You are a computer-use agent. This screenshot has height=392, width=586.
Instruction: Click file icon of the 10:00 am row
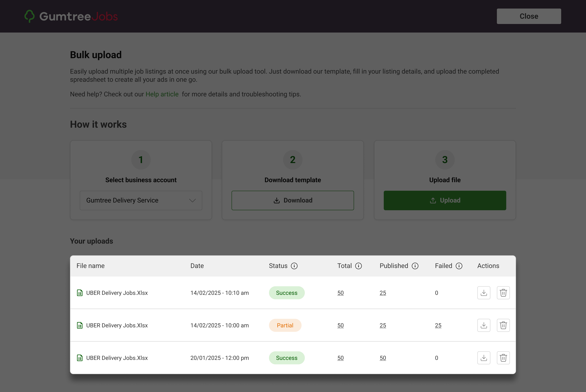[x=80, y=325]
